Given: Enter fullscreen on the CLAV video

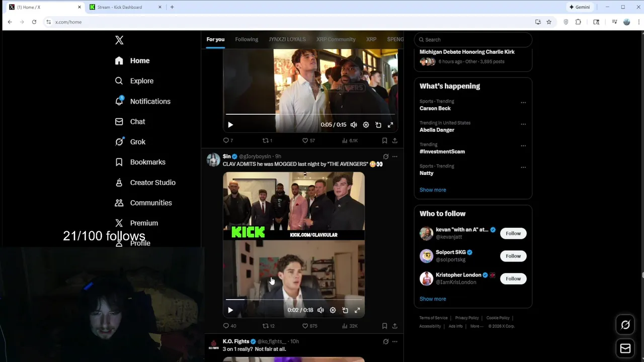Looking at the screenshot, I should click(357, 310).
